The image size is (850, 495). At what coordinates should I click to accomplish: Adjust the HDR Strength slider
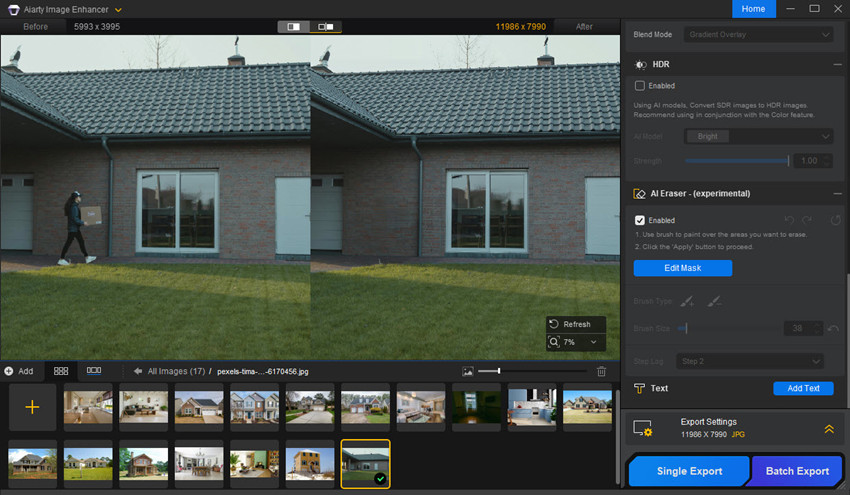[x=737, y=161]
